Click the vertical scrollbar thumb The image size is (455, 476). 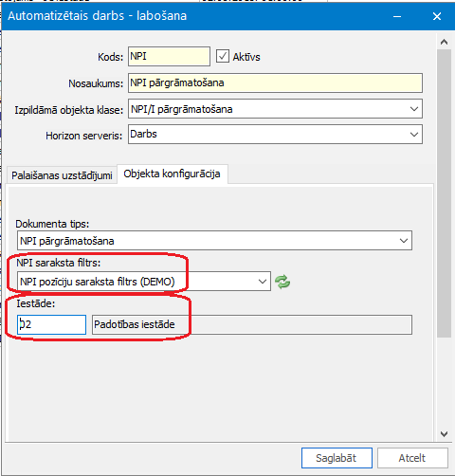coord(444,193)
